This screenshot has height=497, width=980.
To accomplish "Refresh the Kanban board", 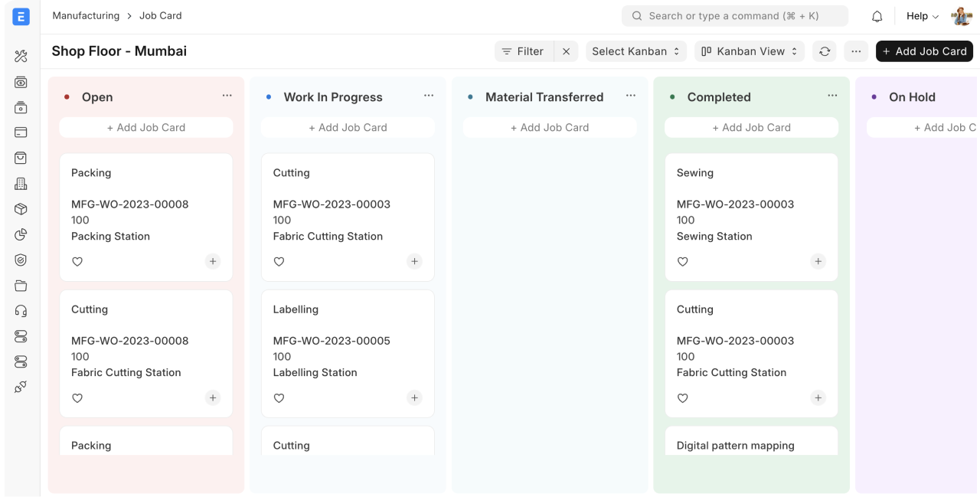I will [825, 51].
